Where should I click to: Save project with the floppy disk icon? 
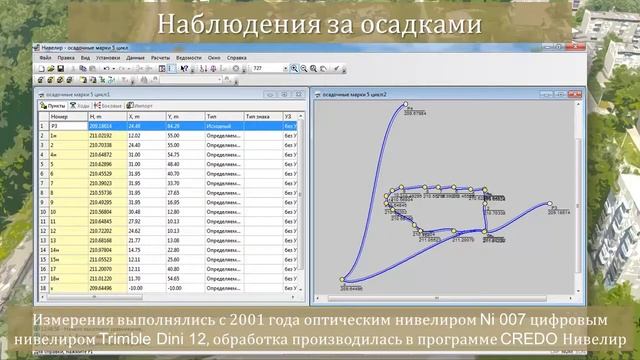(60, 69)
